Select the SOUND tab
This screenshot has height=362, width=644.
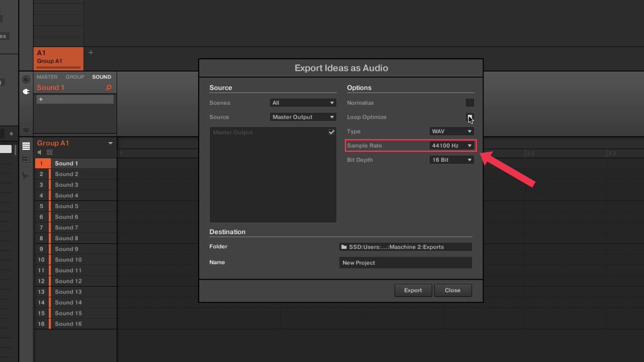pos(102,77)
